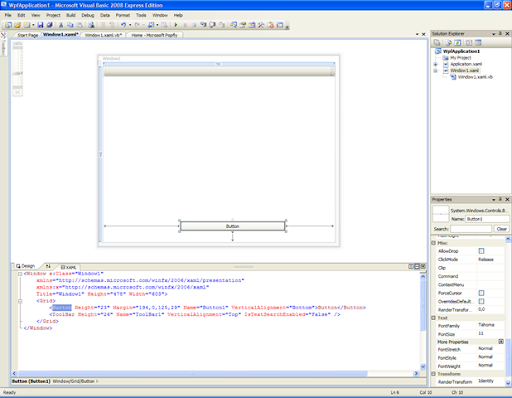Undo the last action
The image size is (512, 398).
point(123,25)
